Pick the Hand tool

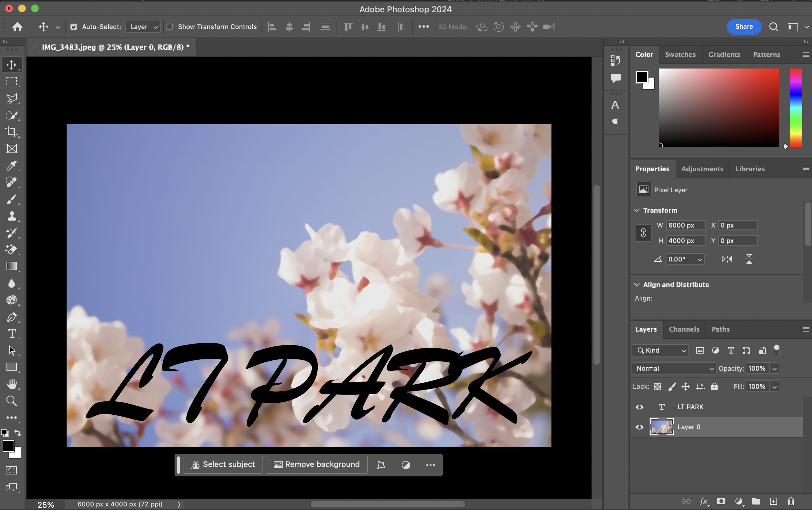(x=11, y=384)
